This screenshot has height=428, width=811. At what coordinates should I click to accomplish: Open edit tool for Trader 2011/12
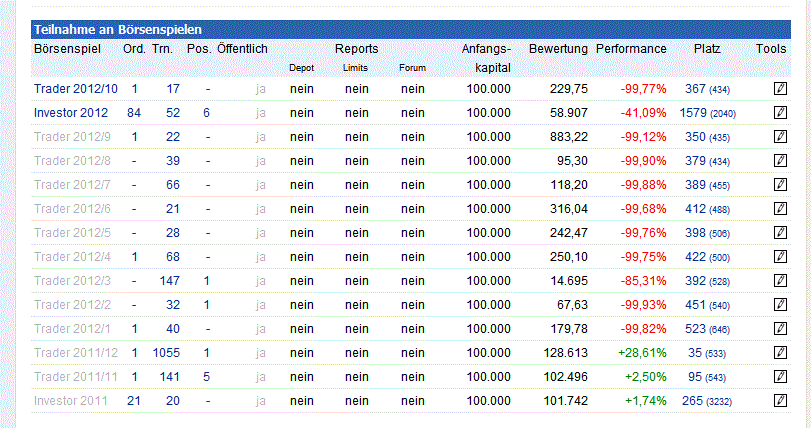click(781, 353)
